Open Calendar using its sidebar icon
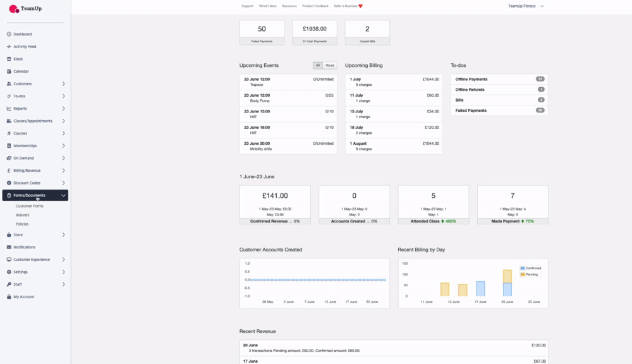 [8, 71]
